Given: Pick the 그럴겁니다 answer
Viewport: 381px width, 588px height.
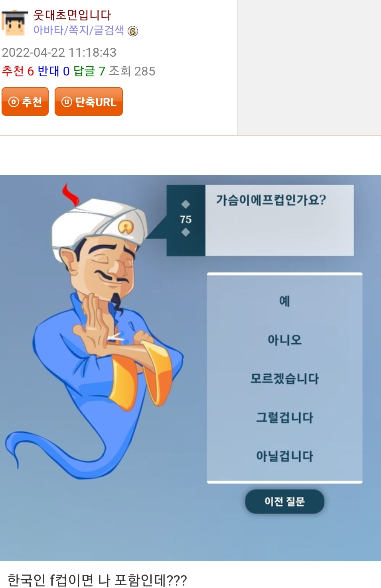Looking at the screenshot, I should tap(284, 417).
